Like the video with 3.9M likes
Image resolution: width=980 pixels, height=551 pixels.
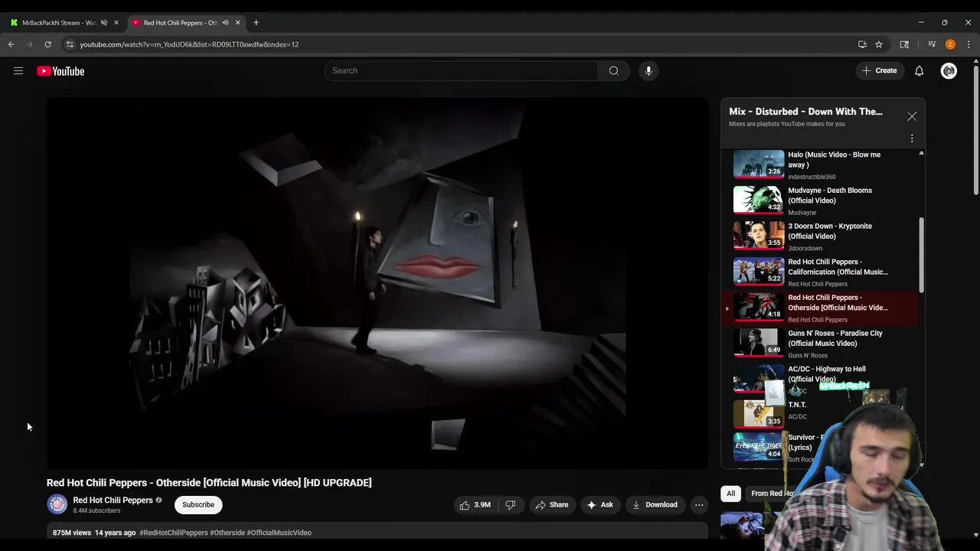475,504
